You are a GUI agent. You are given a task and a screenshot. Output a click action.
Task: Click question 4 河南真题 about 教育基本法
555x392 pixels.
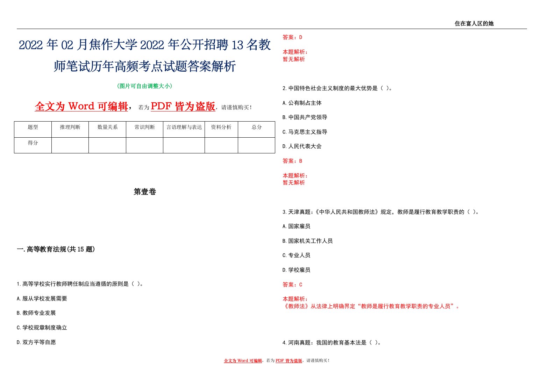coord(332,343)
